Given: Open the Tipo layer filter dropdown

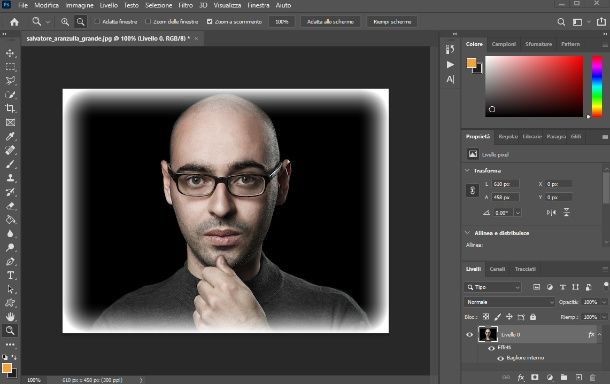Looking at the screenshot, I should [493, 287].
